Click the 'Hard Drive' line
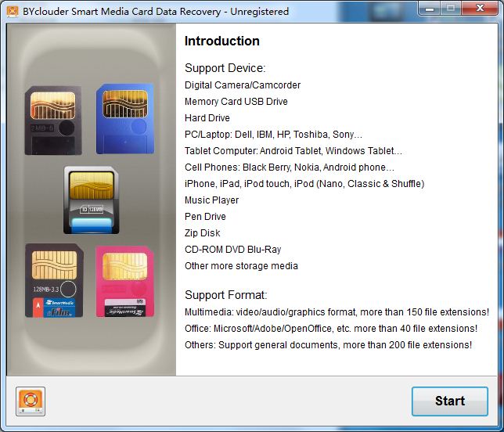This screenshot has width=504, height=432. (207, 118)
